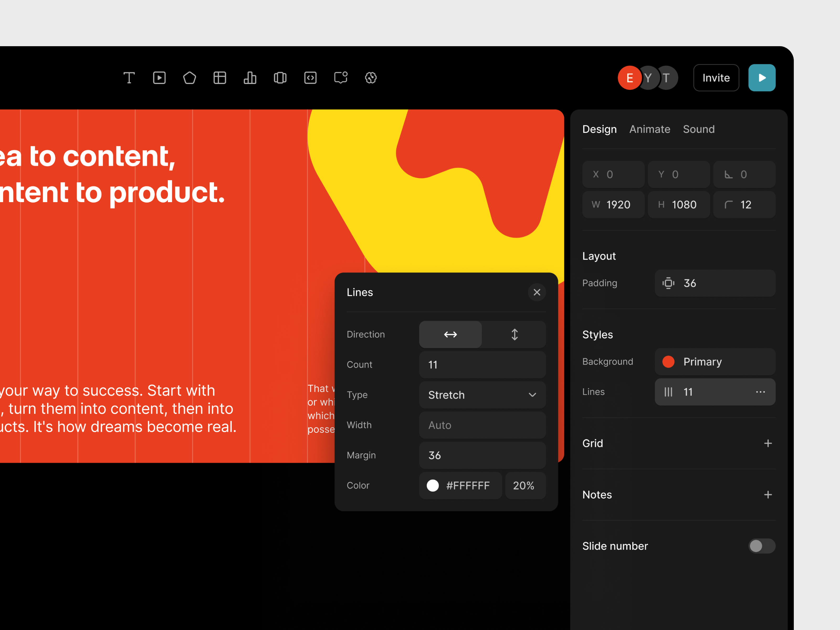Click the Invite button
The height and width of the screenshot is (630, 840).
716,77
